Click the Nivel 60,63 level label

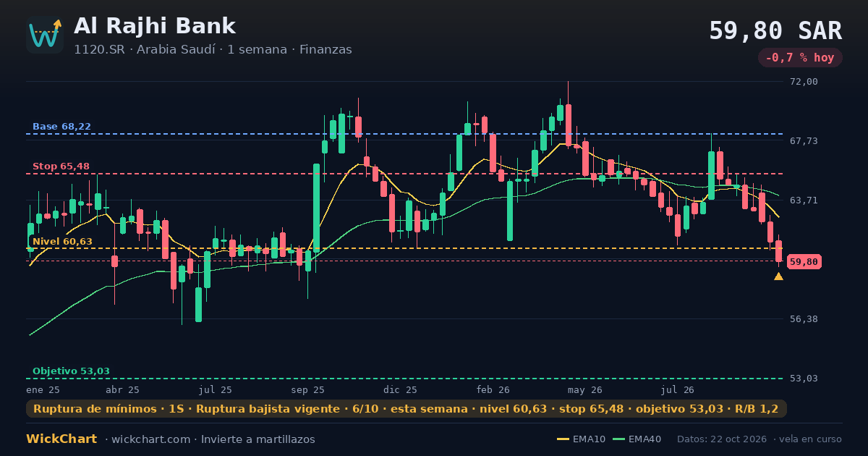click(62, 242)
